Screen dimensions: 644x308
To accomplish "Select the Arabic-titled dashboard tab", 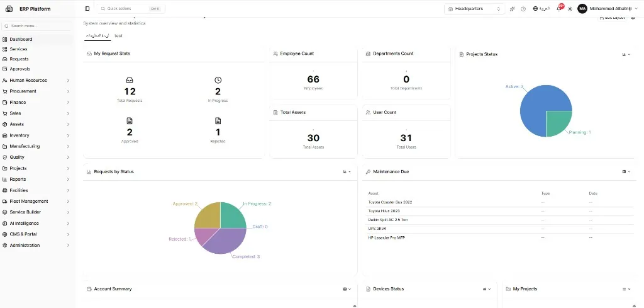I will pyautogui.click(x=97, y=36).
